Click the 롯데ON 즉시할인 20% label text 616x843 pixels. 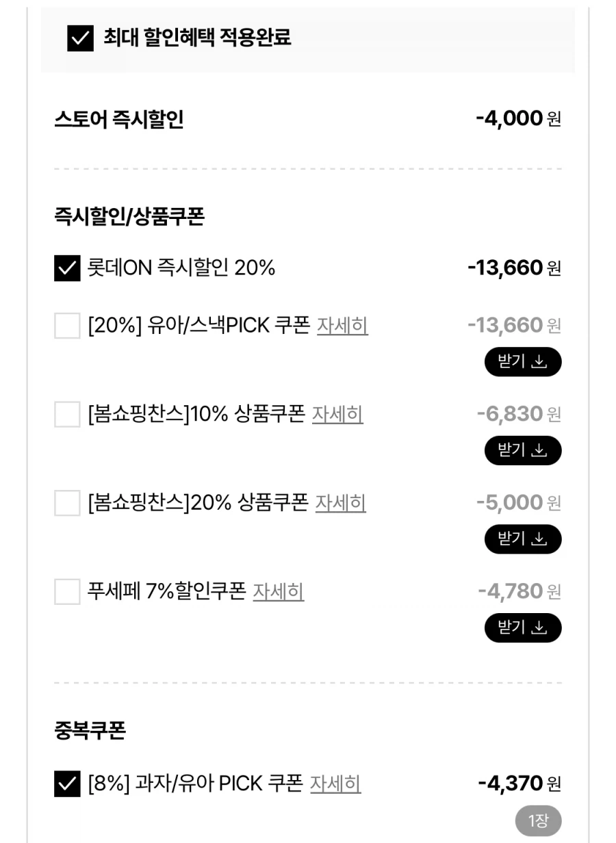coord(181,268)
